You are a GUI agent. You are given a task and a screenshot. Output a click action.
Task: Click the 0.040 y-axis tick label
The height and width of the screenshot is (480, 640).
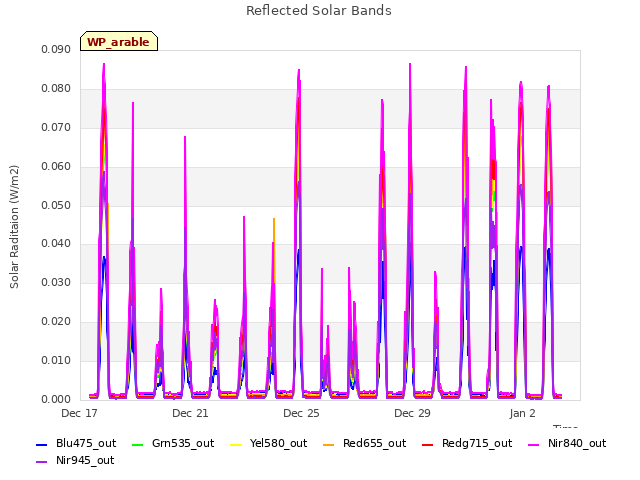[56, 244]
